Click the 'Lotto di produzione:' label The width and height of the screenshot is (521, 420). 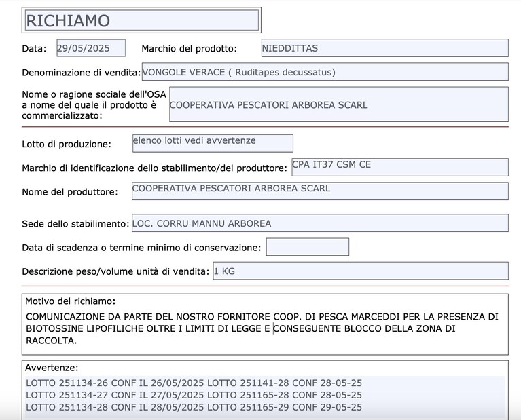tap(67, 144)
